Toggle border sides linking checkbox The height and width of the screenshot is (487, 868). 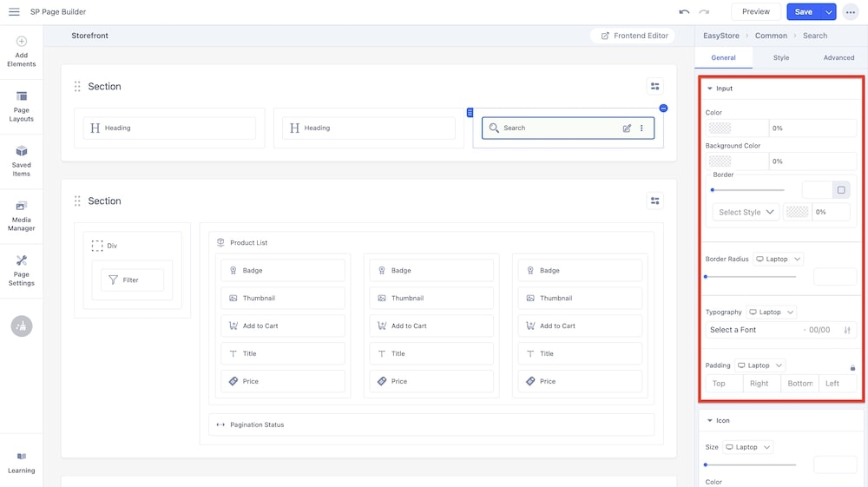point(841,190)
